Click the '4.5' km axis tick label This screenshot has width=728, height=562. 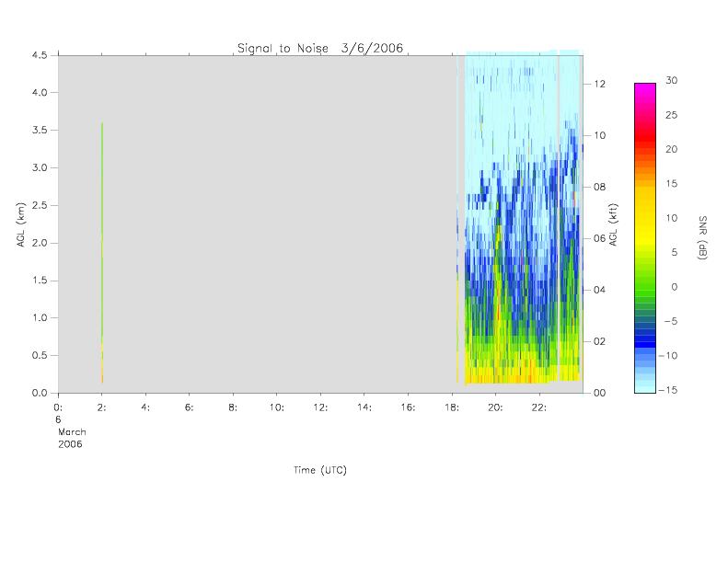pyautogui.click(x=40, y=55)
